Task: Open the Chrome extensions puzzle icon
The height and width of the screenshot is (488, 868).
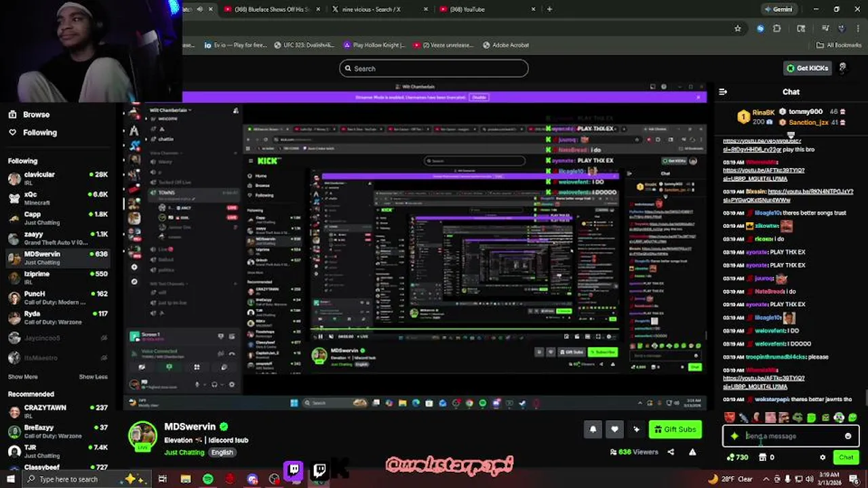Action: [x=776, y=28]
